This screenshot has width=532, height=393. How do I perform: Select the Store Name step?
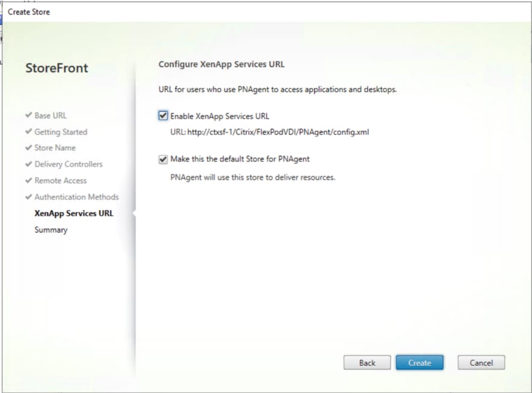[x=55, y=148]
